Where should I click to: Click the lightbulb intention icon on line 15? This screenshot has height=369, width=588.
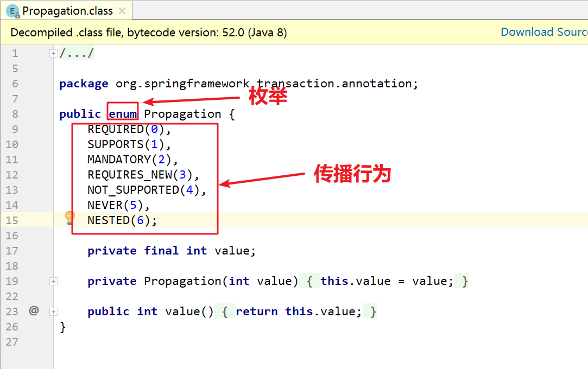coord(69,218)
